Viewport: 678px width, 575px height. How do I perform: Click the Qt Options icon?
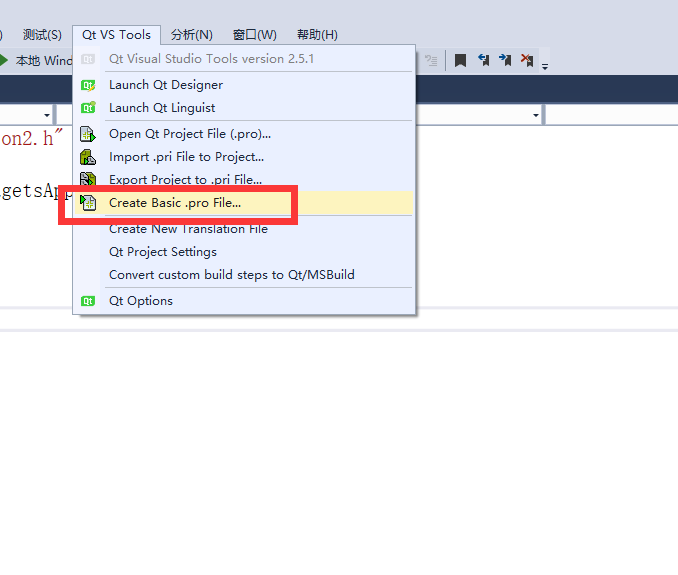tap(88, 301)
